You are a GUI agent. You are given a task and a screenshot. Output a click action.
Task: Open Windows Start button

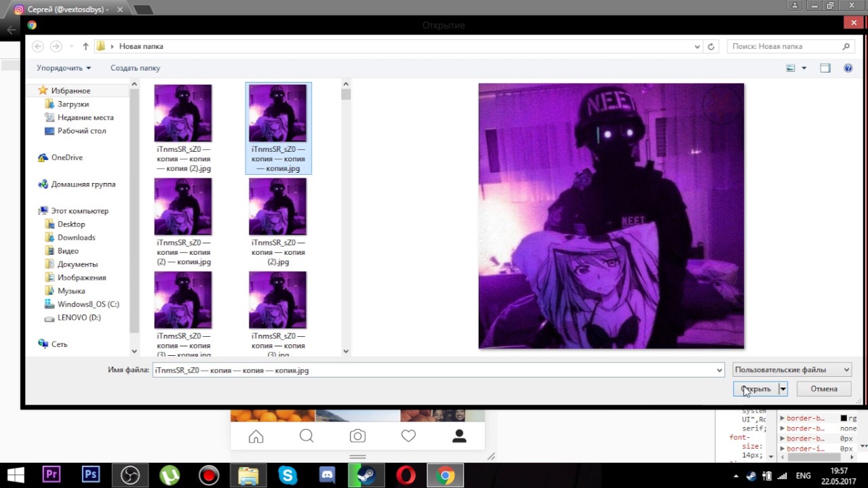[16, 474]
